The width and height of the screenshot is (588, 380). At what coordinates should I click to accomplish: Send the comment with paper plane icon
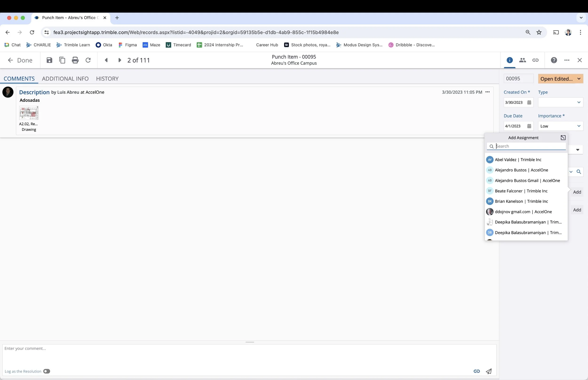point(489,371)
